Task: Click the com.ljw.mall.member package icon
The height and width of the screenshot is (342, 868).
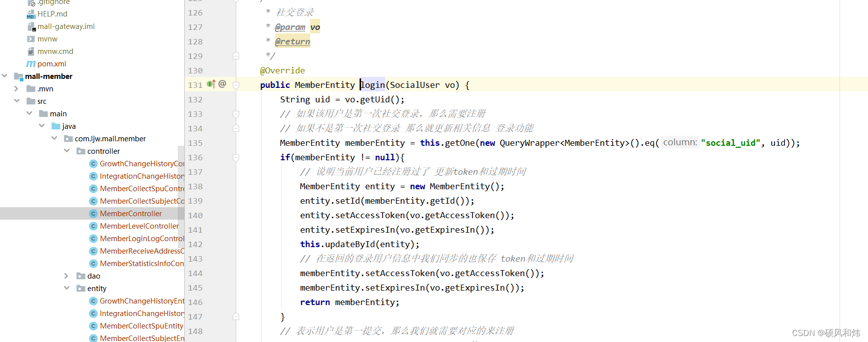Action: pos(68,139)
